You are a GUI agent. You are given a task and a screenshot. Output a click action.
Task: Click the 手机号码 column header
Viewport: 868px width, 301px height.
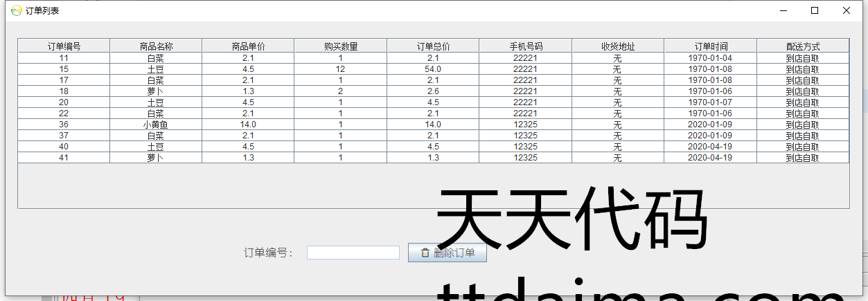click(526, 46)
